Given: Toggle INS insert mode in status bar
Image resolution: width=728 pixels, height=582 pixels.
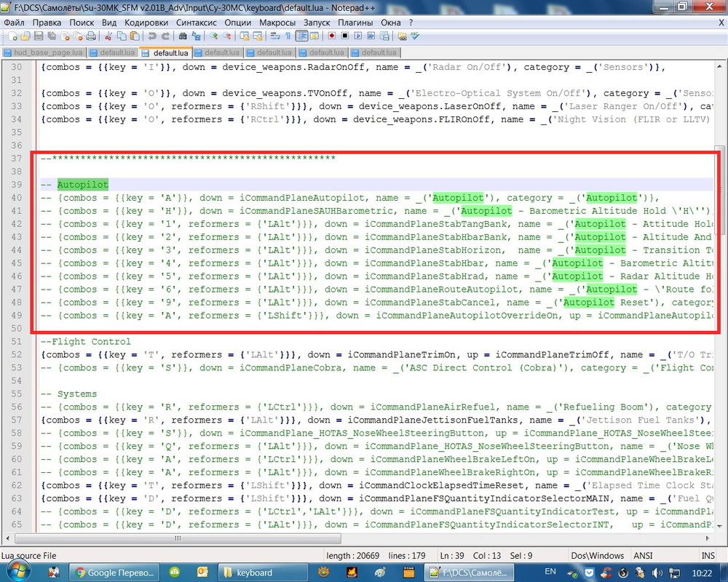Looking at the screenshot, I should coord(708,556).
